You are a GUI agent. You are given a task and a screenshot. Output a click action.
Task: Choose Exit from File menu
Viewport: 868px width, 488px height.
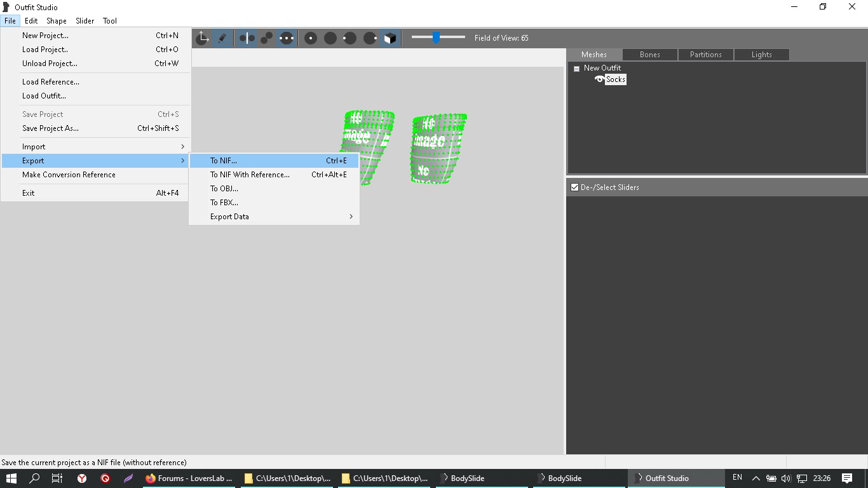[95, 193]
